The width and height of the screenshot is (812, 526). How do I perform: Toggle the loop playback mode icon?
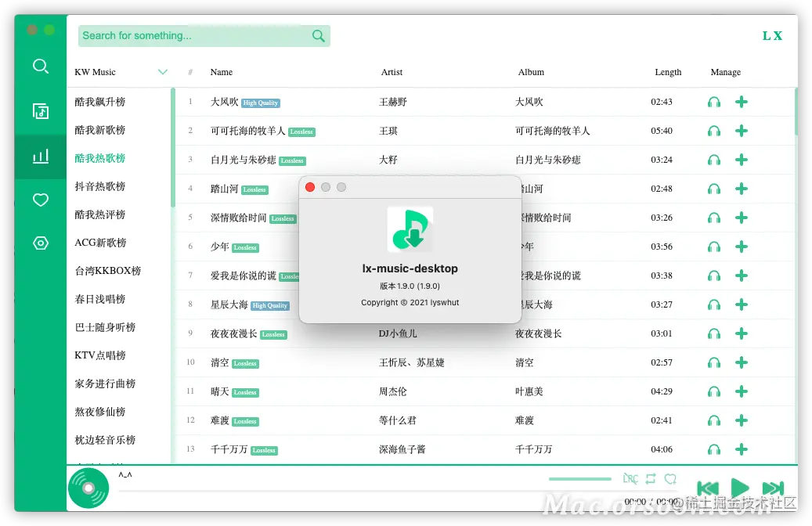(x=651, y=478)
